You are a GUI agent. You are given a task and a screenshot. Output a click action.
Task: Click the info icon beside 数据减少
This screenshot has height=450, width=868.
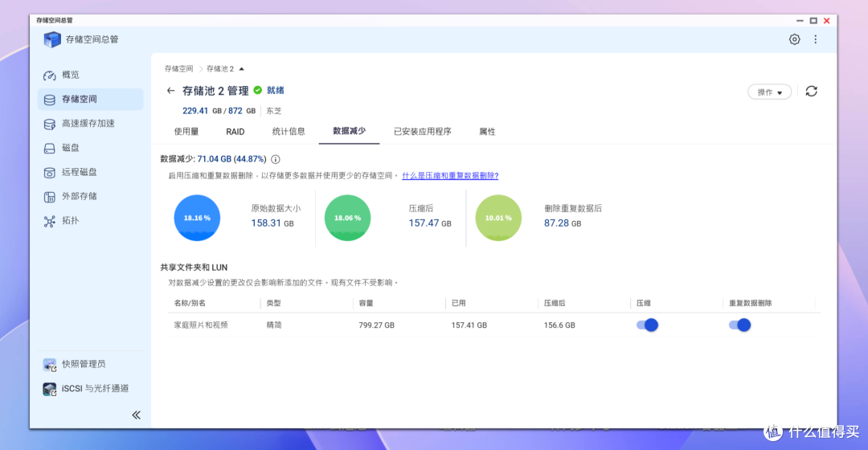pos(275,159)
